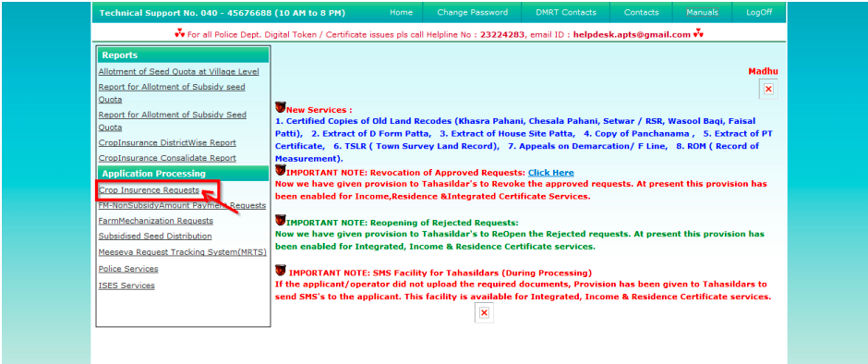Open the Crop Insurence Requests link

pos(149,190)
